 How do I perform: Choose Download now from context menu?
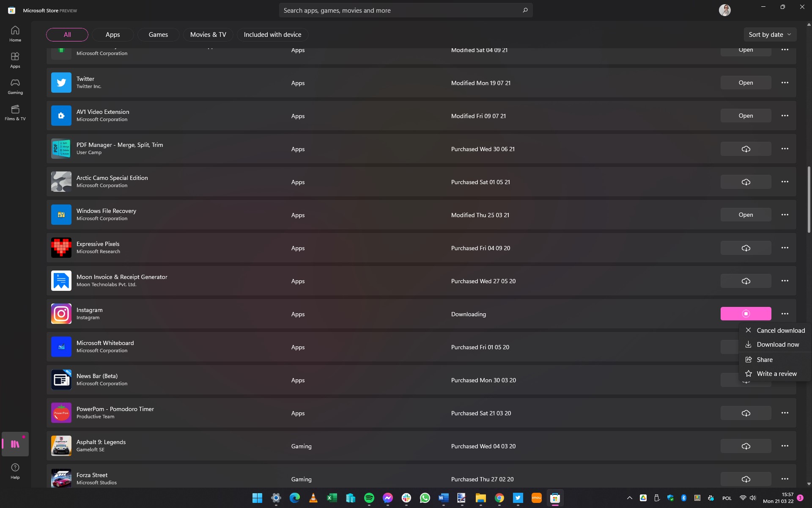pos(775,345)
